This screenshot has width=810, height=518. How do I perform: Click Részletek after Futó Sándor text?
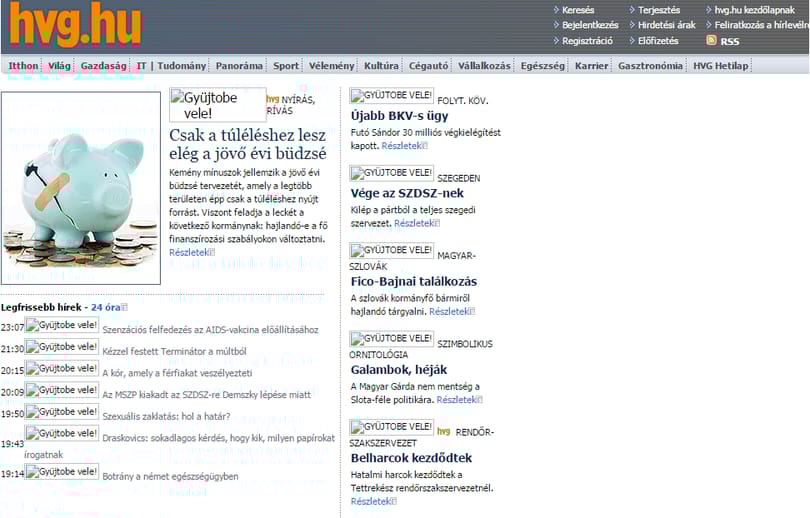pyautogui.click(x=401, y=146)
